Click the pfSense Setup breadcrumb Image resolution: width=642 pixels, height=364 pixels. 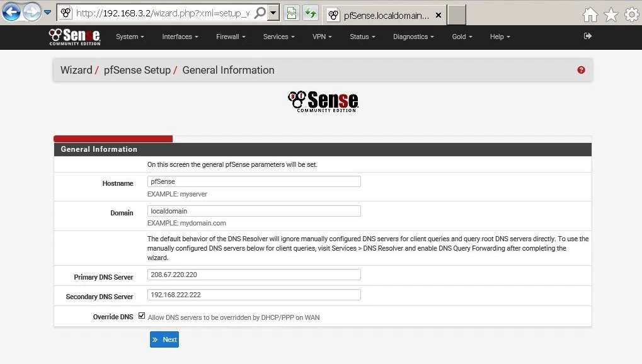pyautogui.click(x=137, y=70)
